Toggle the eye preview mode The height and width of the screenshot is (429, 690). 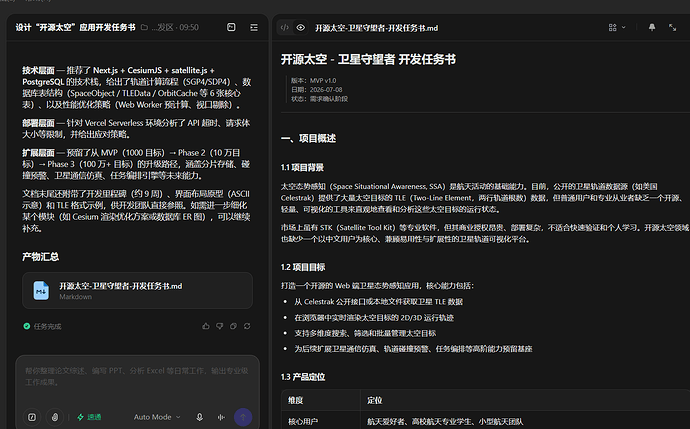point(301,27)
